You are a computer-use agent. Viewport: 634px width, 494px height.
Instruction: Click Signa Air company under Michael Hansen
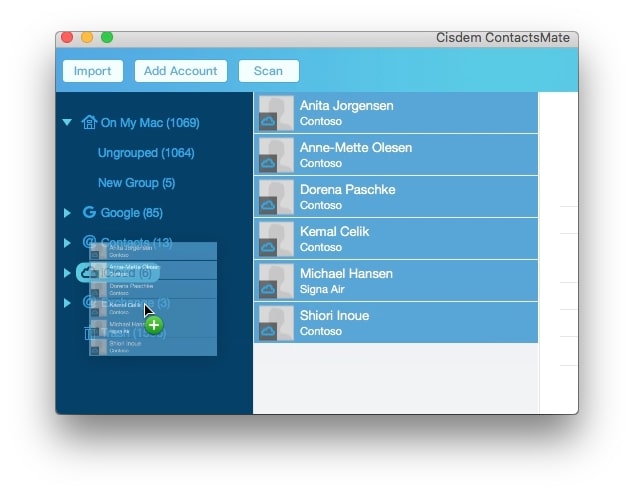point(322,289)
